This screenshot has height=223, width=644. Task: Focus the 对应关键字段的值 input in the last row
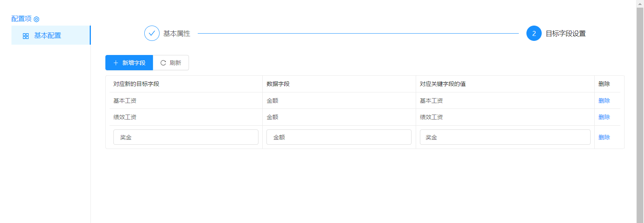[505, 137]
